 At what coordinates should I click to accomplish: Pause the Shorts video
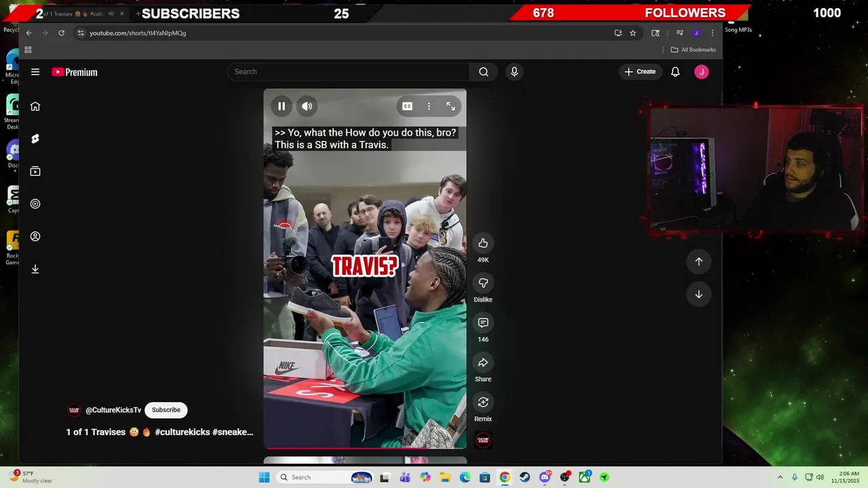coord(281,106)
